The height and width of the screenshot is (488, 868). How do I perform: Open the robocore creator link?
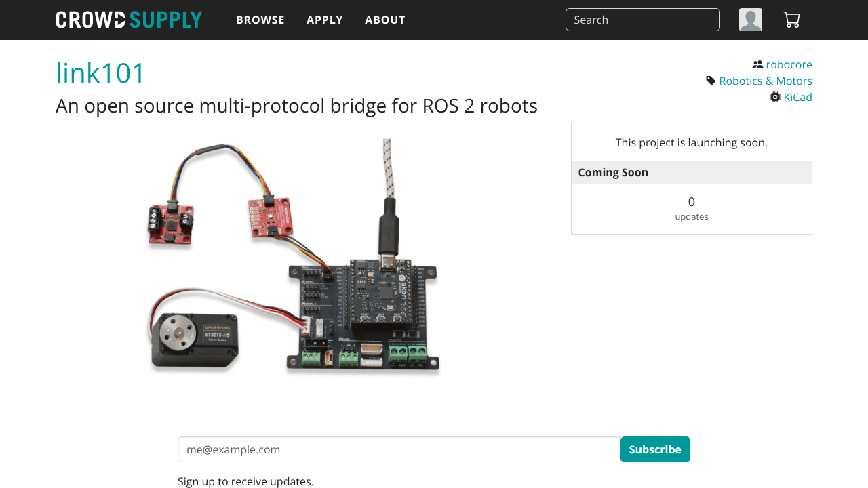tap(789, 65)
